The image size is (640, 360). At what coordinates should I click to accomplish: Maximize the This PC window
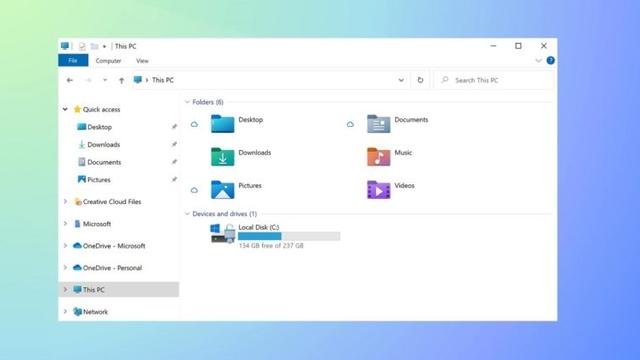click(518, 46)
